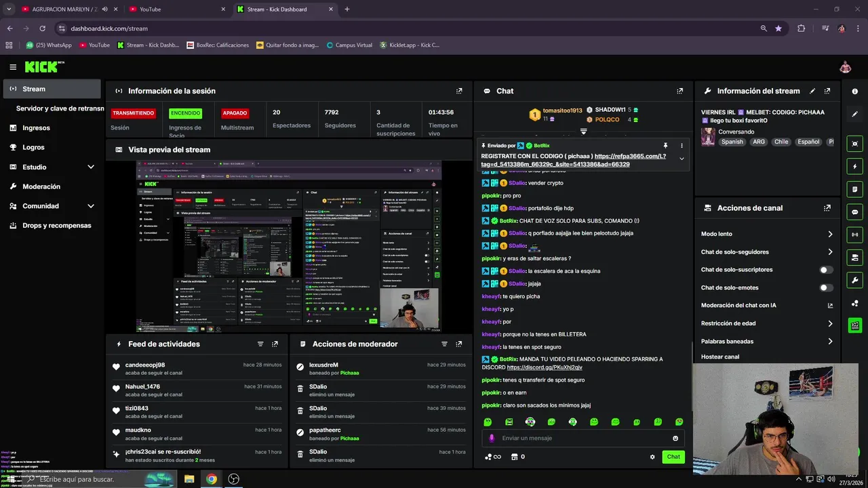
Task: Click the green clapperboard icon in the right sidebar
Action: [x=854, y=325]
